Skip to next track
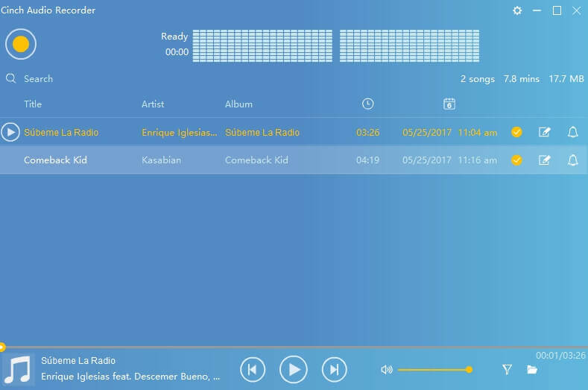The width and height of the screenshot is (588, 390). click(334, 370)
